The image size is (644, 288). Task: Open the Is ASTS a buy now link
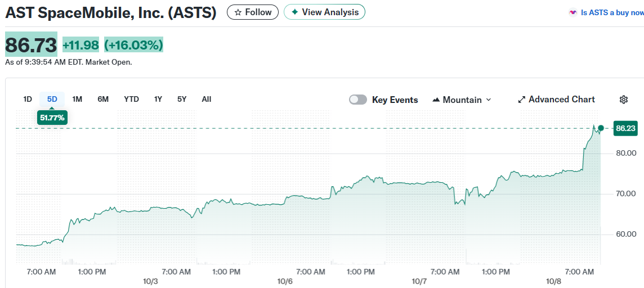click(612, 12)
